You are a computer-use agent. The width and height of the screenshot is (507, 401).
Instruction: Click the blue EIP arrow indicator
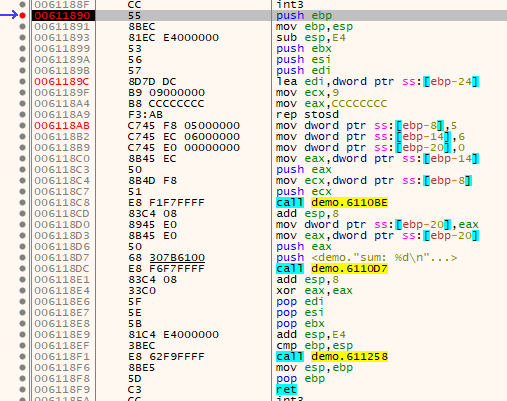click(9, 15)
